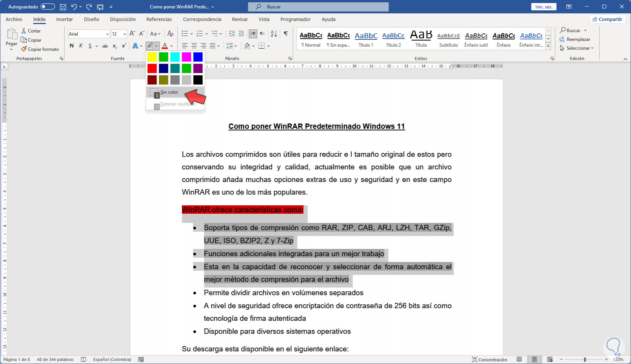
Task: Pick the black highlight color
Action: tap(198, 80)
